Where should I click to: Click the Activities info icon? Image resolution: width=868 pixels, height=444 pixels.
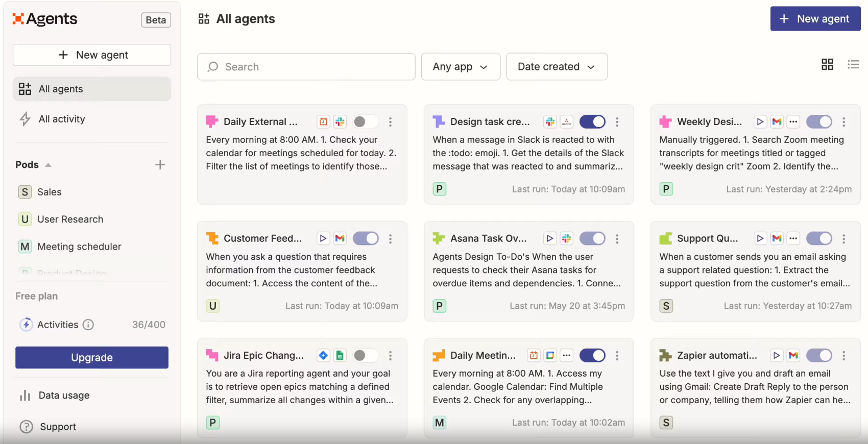click(88, 325)
